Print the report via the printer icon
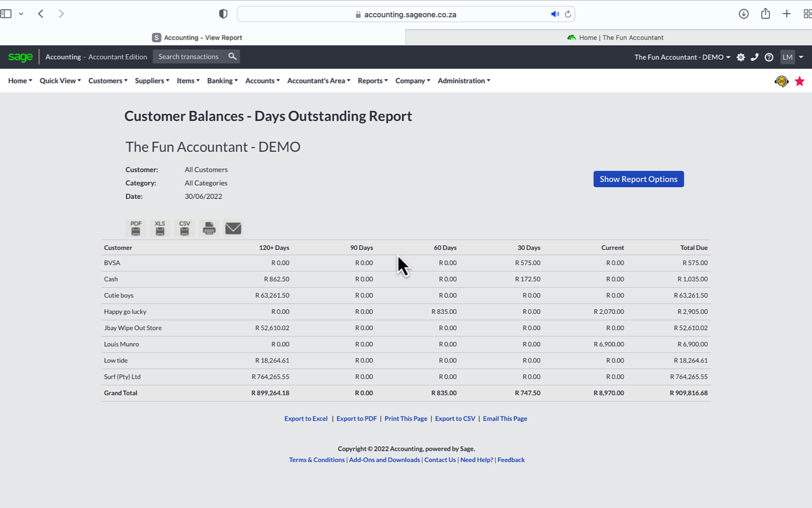The image size is (812, 508). pyautogui.click(x=208, y=228)
